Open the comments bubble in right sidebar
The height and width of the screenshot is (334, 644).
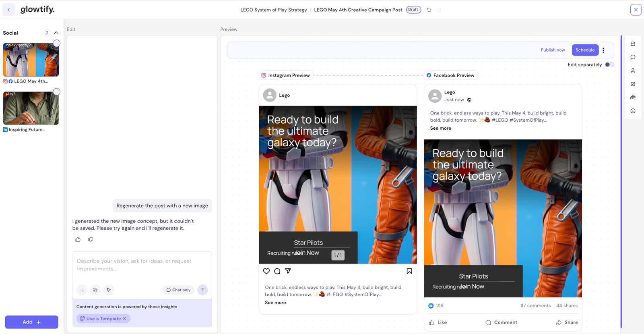pos(633,57)
